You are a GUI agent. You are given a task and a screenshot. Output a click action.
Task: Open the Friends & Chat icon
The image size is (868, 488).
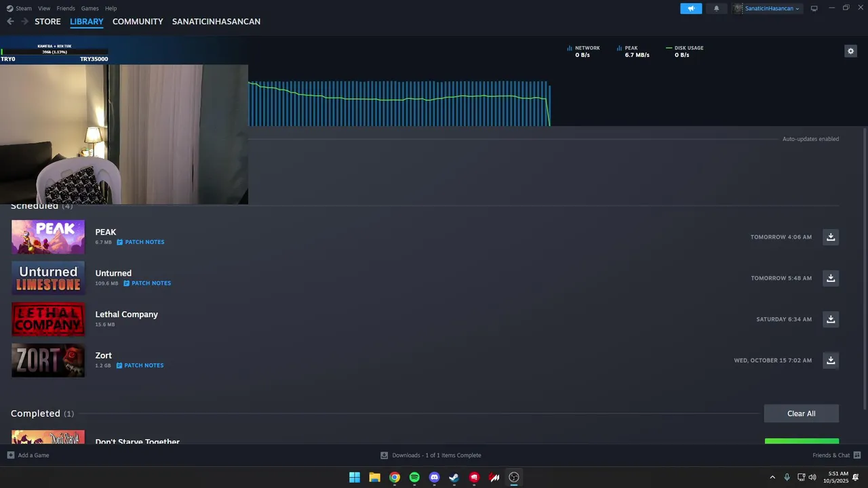point(857,455)
